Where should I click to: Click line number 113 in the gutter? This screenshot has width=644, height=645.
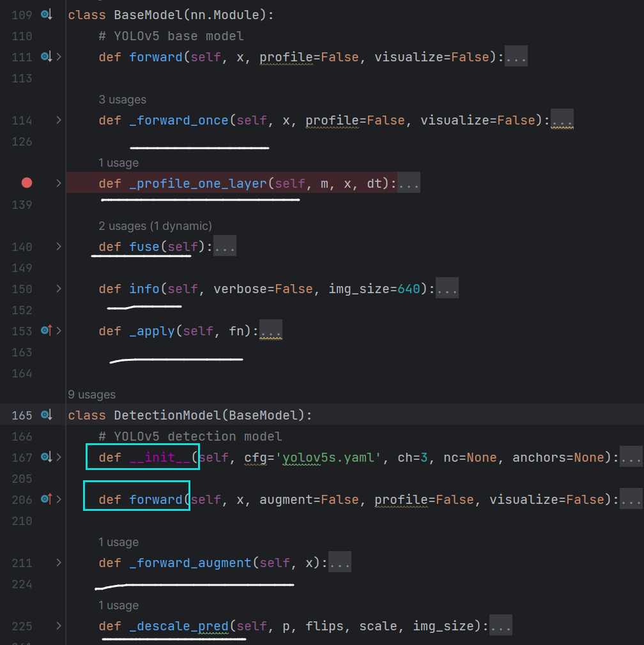click(22, 78)
